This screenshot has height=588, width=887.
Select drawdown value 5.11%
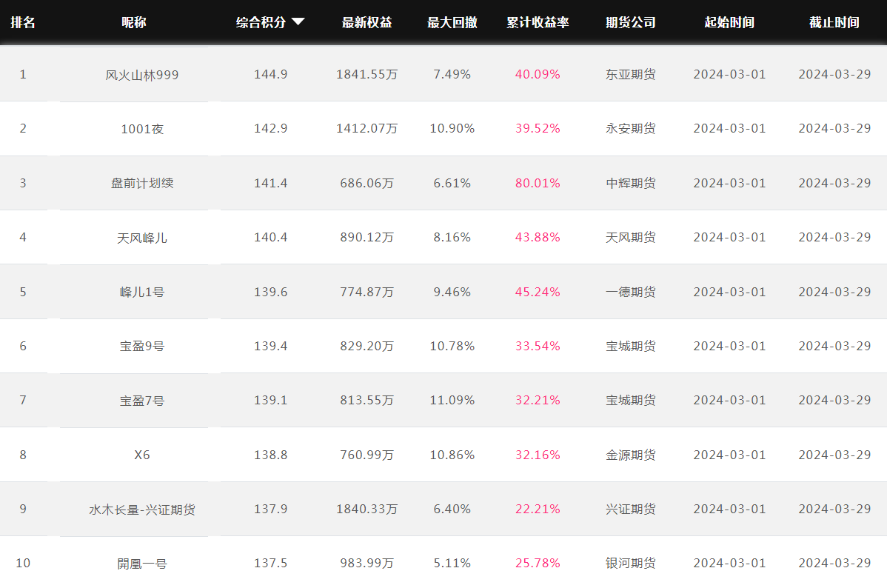[452, 563]
